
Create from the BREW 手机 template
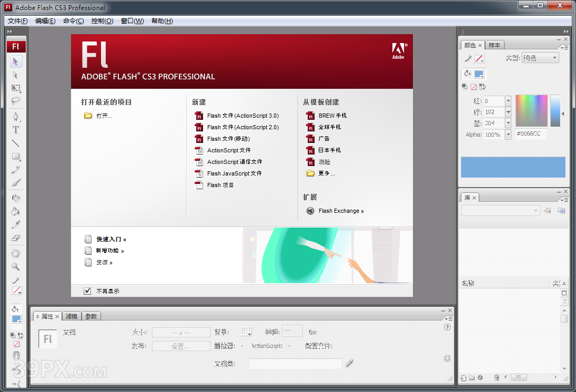click(326, 116)
